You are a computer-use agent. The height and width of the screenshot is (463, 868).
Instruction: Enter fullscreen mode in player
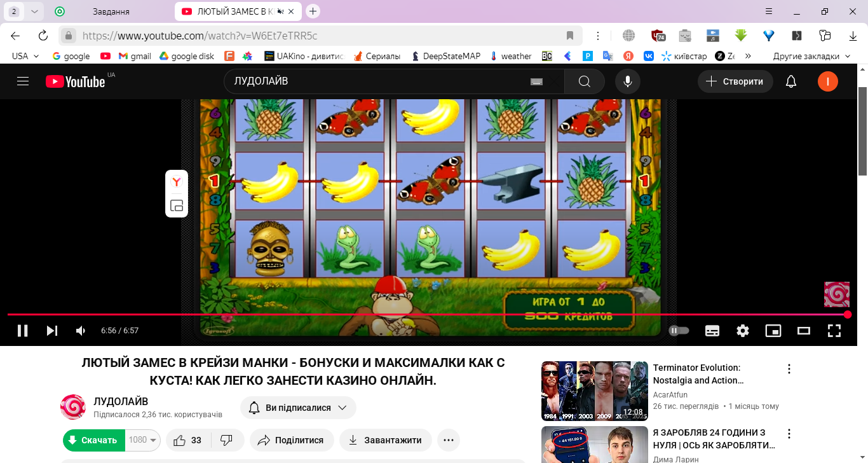coord(834,331)
